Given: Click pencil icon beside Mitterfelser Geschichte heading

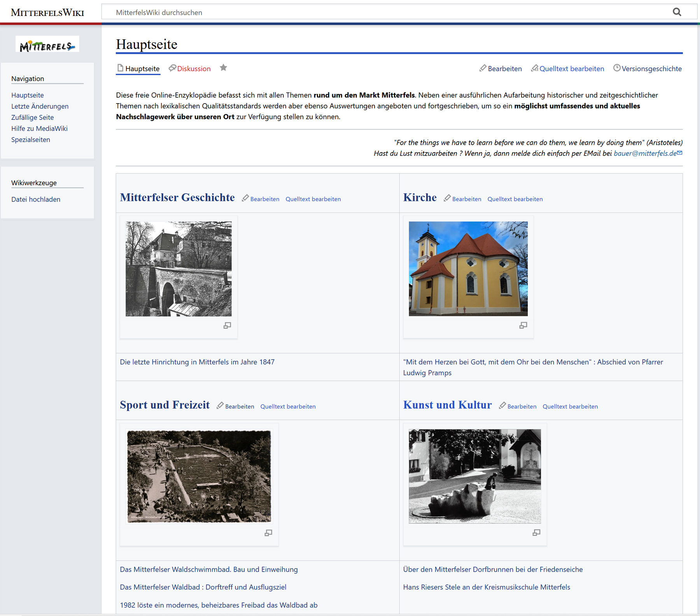Looking at the screenshot, I should tap(245, 198).
